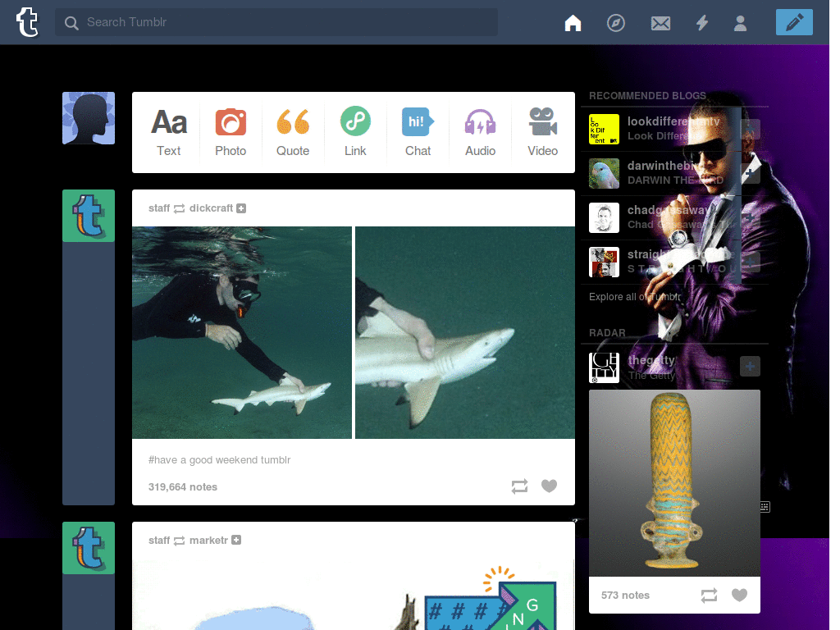Open the Inbox envelope icon
This screenshot has height=630, width=840.
[660, 23]
